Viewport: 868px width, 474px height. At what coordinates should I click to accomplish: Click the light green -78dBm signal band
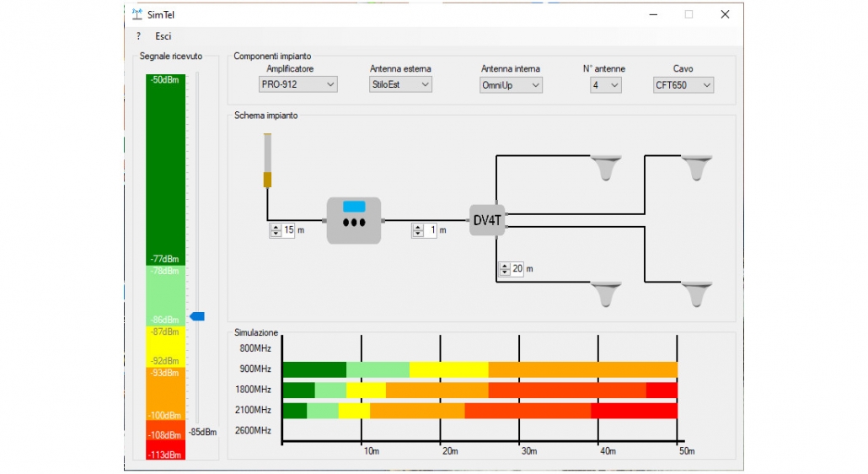[x=165, y=295]
